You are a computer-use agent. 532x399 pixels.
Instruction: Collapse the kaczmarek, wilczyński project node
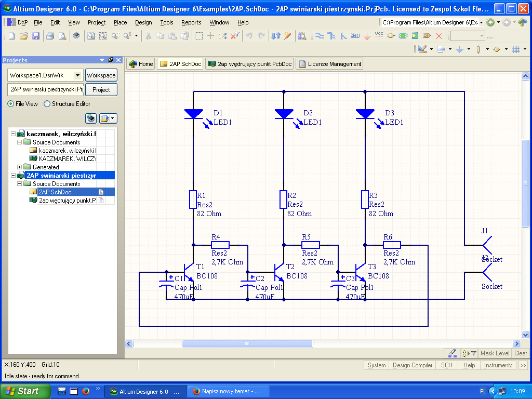[x=13, y=134]
